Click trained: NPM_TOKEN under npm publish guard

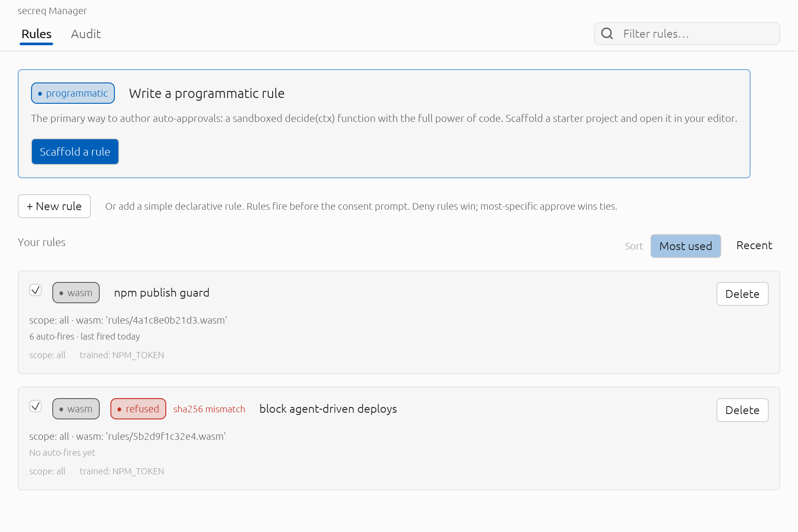[122, 355]
